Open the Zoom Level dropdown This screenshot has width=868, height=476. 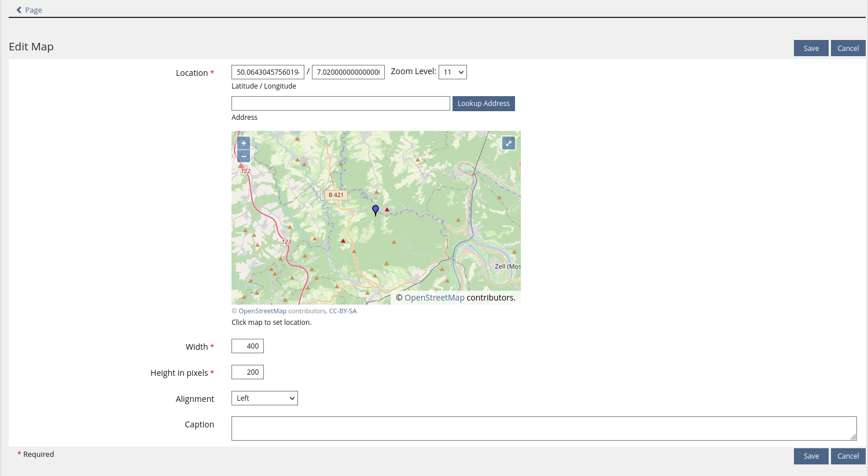coord(453,72)
